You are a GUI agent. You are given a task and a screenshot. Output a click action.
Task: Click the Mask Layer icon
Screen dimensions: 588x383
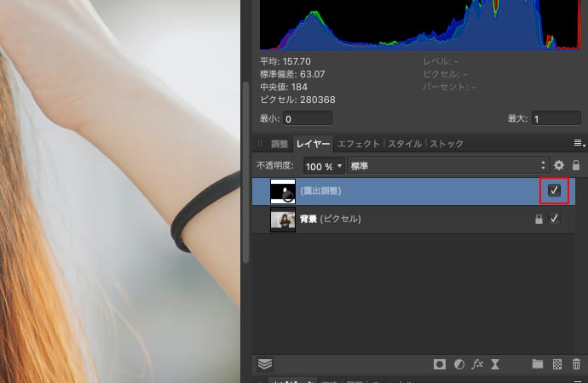(x=440, y=364)
